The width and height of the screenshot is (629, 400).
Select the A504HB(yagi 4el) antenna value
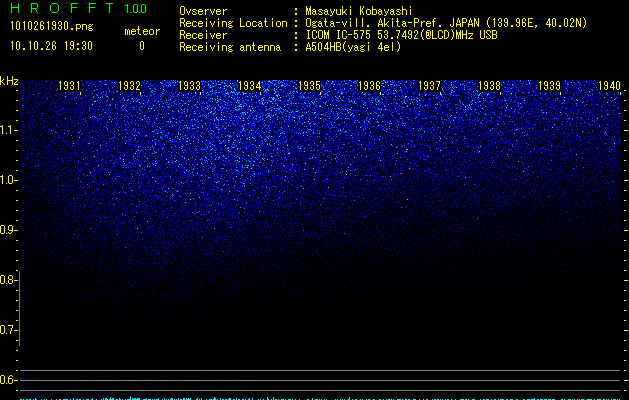(x=353, y=47)
